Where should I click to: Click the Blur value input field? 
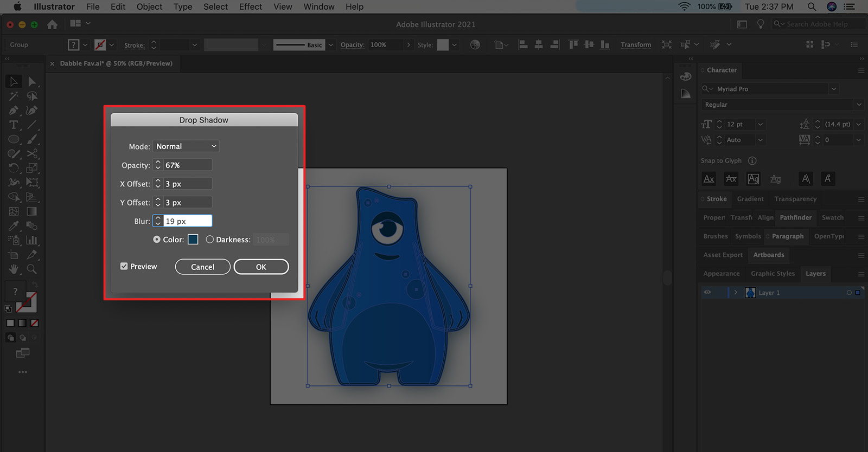187,221
